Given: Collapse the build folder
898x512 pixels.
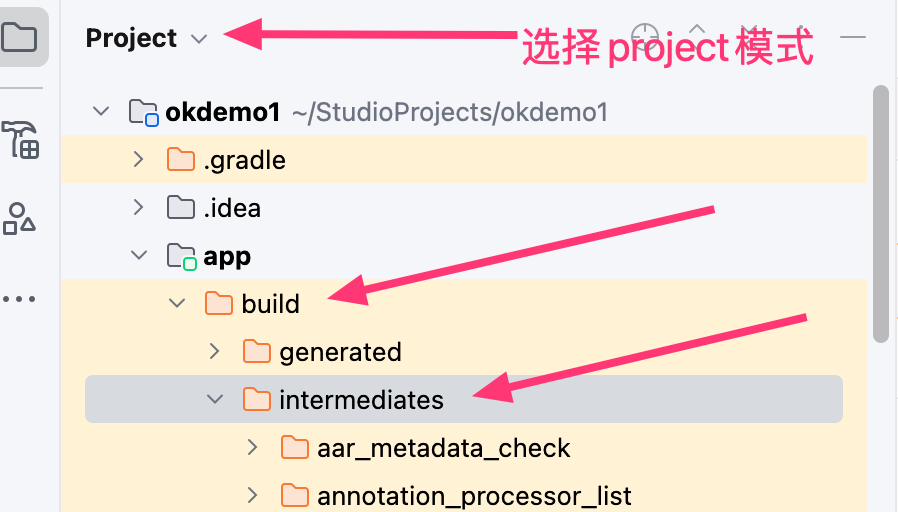Looking at the screenshot, I should click(x=177, y=304).
